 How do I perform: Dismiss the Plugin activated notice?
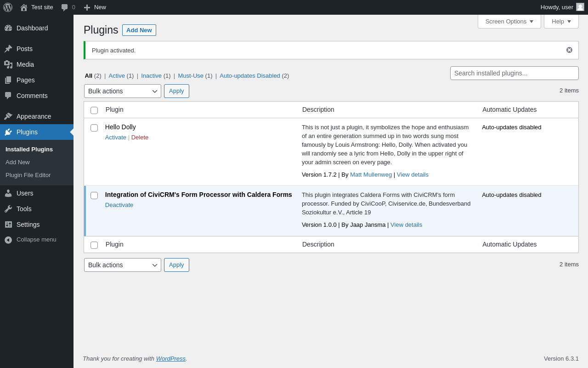(x=569, y=50)
